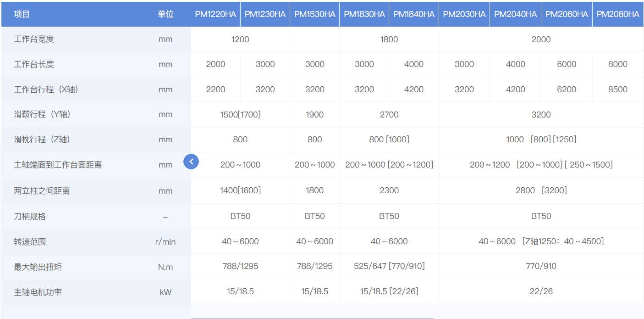Click the PM1830HA column header
This screenshot has width=644, height=319.
364,14
